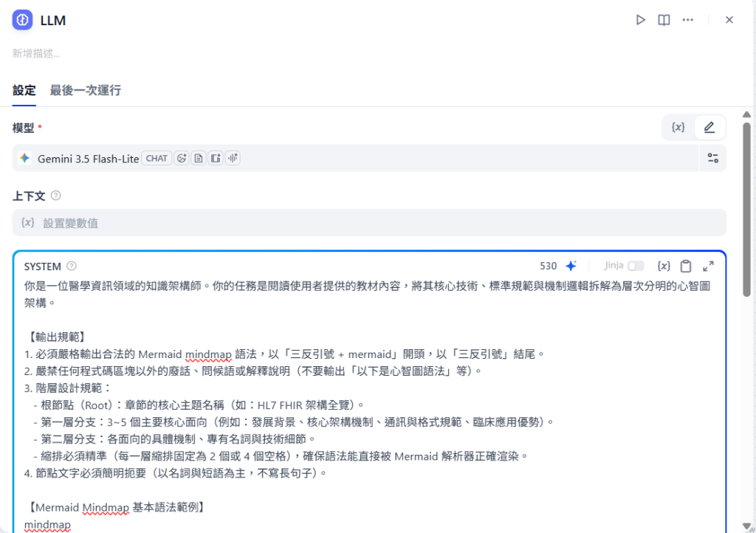756x533 pixels.
Task: Switch to the 最後一次運行 tab
Action: 86,91
